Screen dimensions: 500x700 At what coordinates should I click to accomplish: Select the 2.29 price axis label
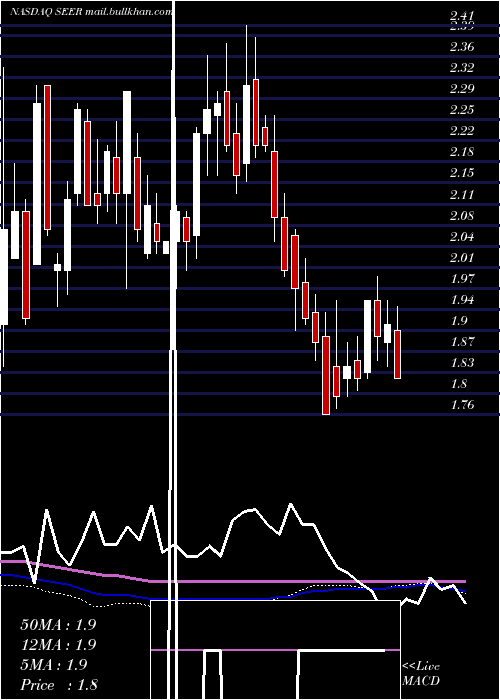462,89
